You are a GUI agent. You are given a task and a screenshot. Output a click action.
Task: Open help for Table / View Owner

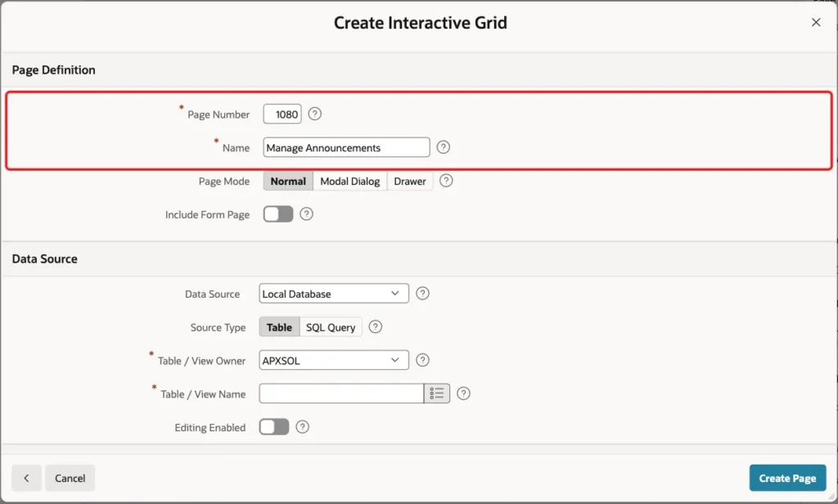[422, 360]
